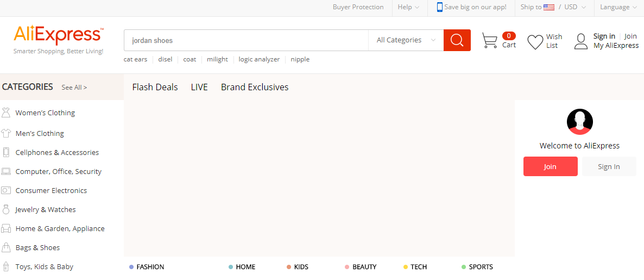The height and width of the screenshot is (280, 644).
Task: Expand the Help dropdown menu
Action: [x=408, y=7]
